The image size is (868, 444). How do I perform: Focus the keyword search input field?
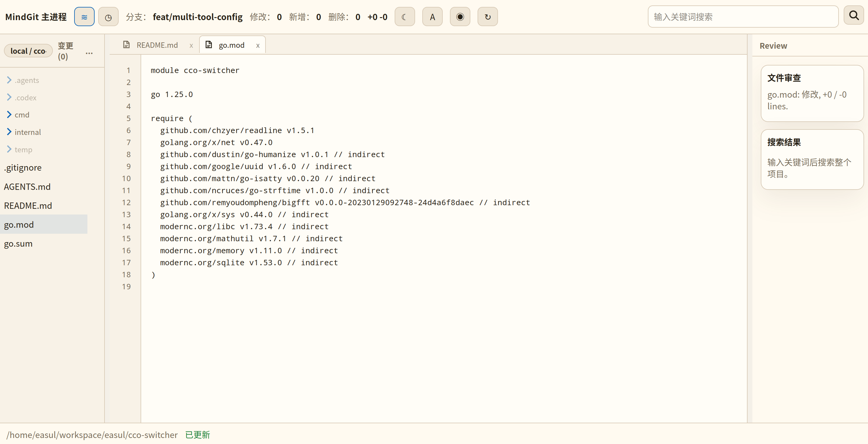pyautogui.click(x=743, y=17)
